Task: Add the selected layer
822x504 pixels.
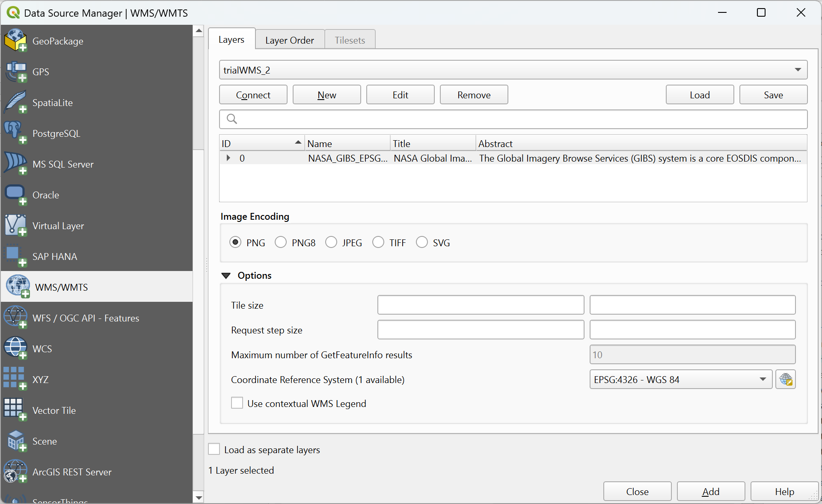Action: 711,491
